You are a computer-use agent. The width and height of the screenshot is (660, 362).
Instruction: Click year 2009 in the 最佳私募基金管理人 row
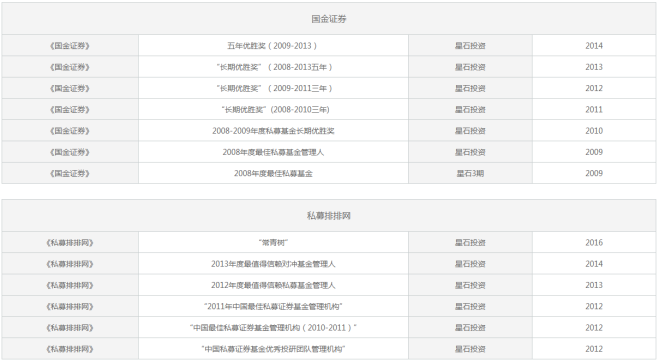pos(594,152)
